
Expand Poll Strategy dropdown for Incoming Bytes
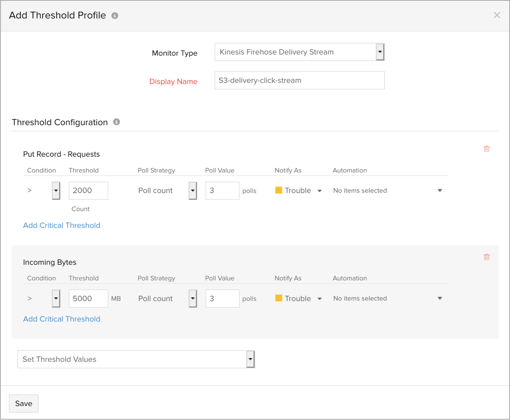[x=193, y=299]
